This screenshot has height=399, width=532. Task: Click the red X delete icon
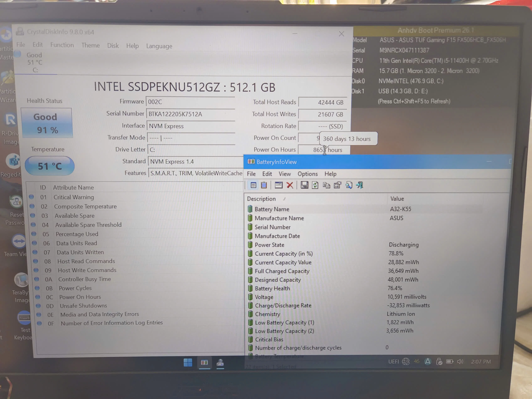coord(290,185)
